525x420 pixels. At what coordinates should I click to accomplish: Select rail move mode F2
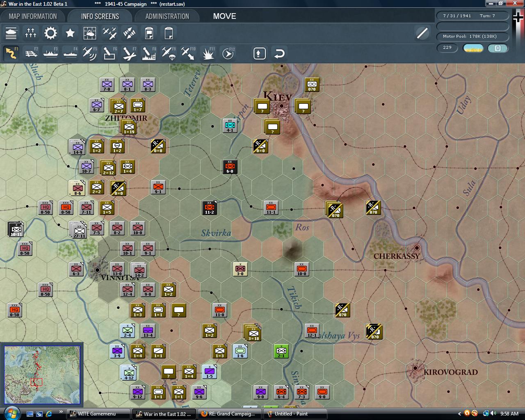(31, 53)
